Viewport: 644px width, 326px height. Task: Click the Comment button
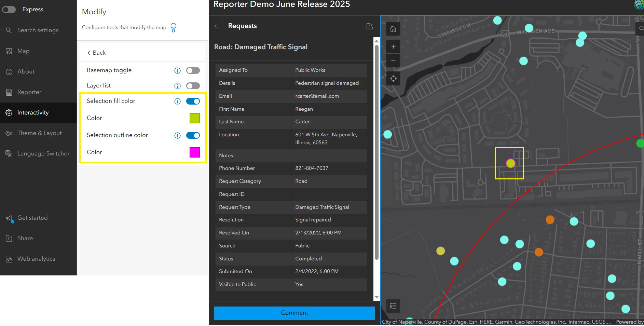[294, 313]
